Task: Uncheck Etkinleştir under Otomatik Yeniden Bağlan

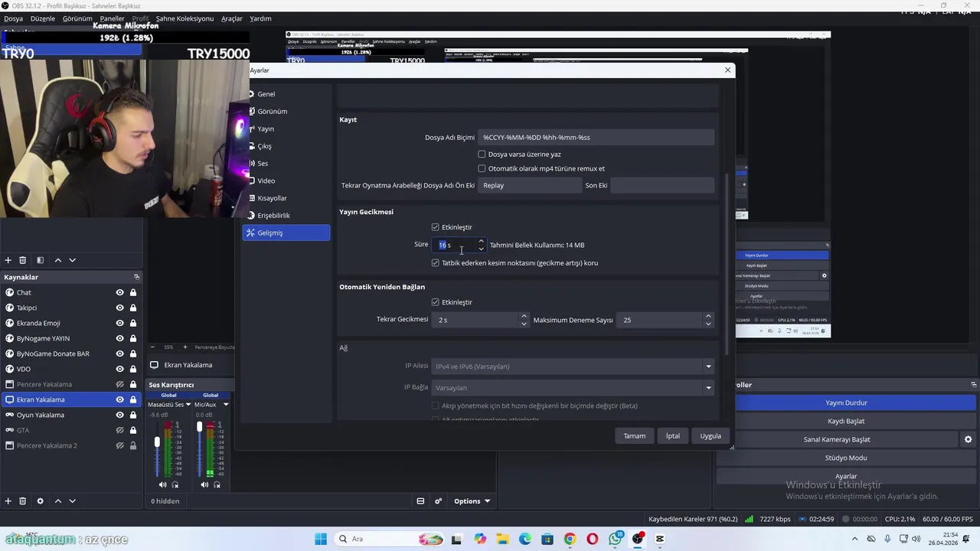Action: tap(435, 302)
